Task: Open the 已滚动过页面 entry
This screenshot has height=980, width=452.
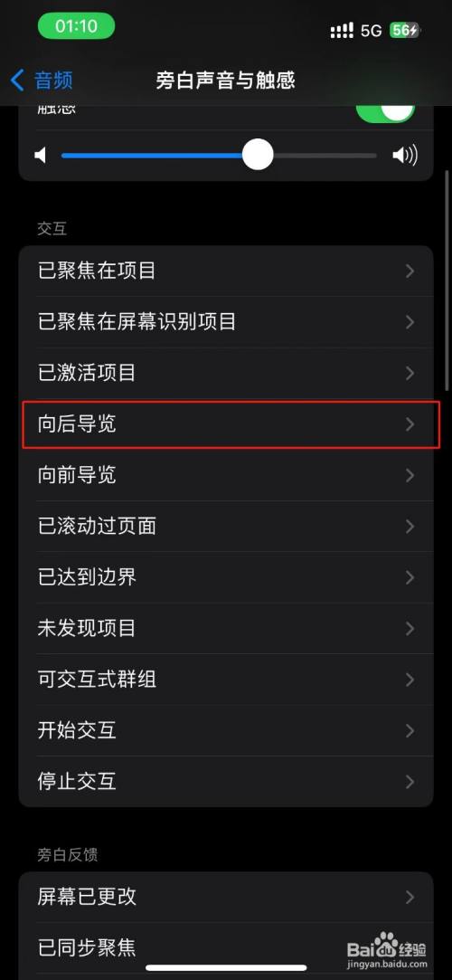Action: click(226, 527)
